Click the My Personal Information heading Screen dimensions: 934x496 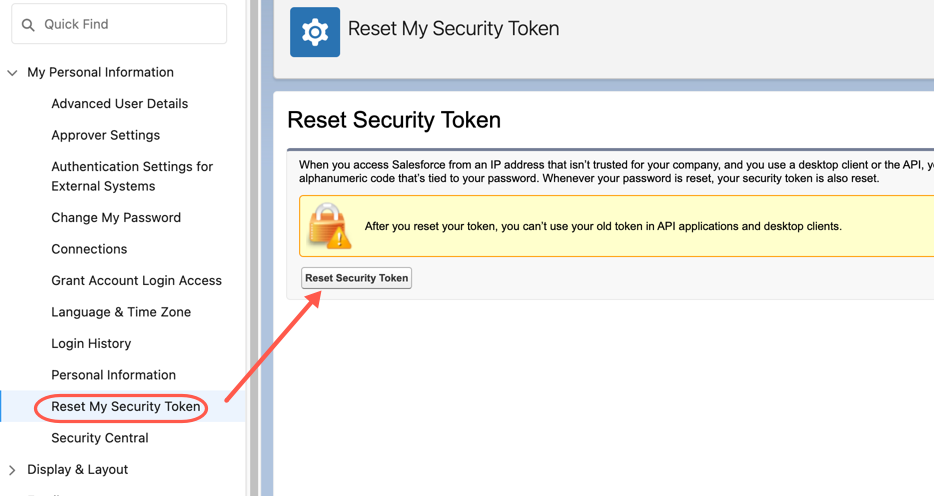click(x=101, y=73)
